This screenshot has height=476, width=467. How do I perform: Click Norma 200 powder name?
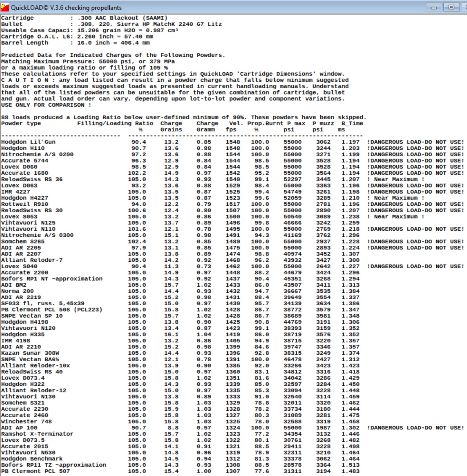point(17,291)
